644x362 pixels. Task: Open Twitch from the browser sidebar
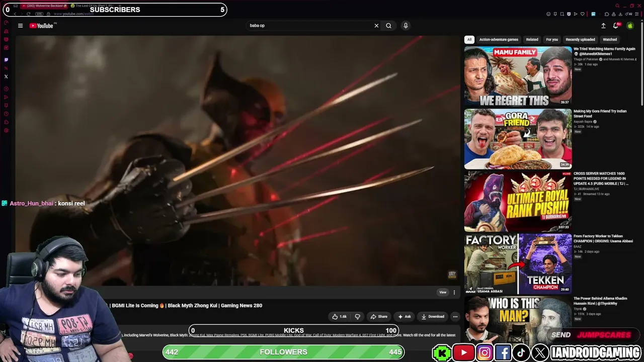(x=6, y=60)
